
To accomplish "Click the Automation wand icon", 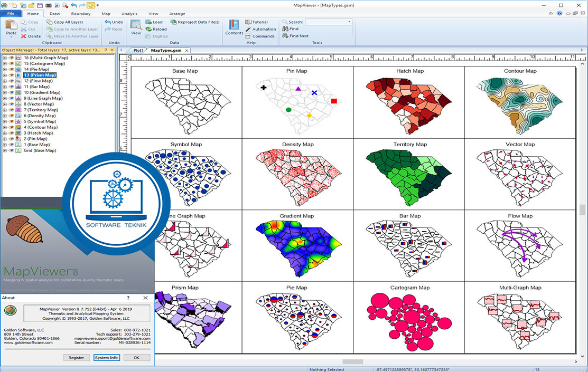I will click(x=248, y=29).
